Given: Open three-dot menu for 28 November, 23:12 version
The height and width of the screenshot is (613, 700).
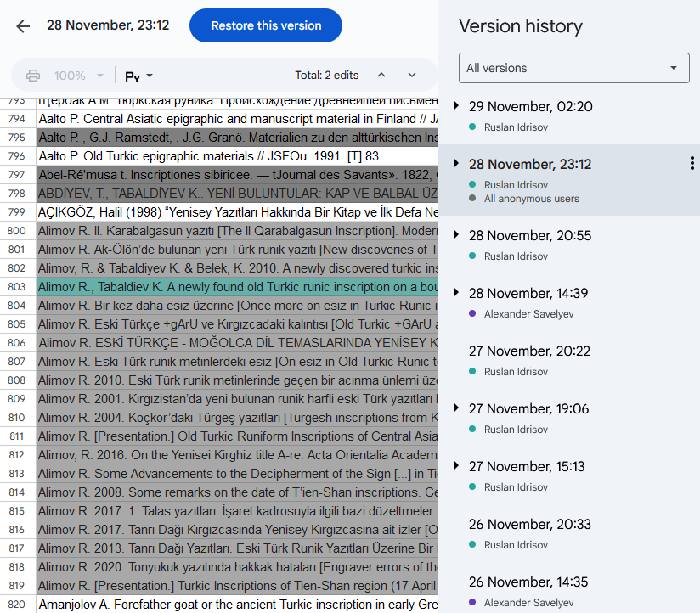Looking at the screenshot, I should click(692, 164).
